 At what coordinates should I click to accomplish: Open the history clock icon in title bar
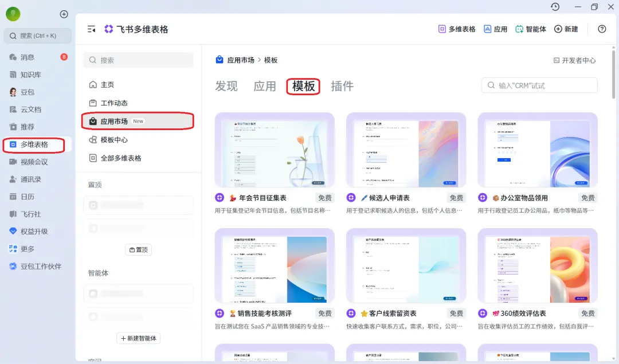pos(555,7)
